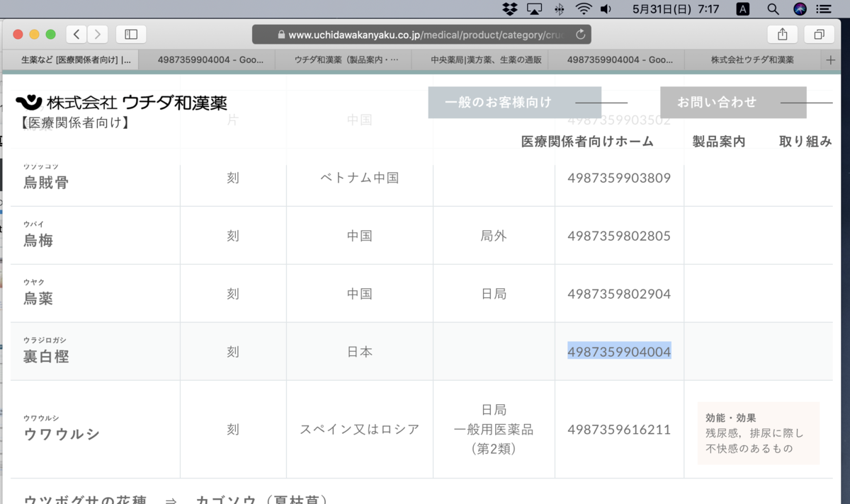Click the input source A icon
Image resolution: width=850 pixels, height=504 pixels.
click(x=742, y=9)
